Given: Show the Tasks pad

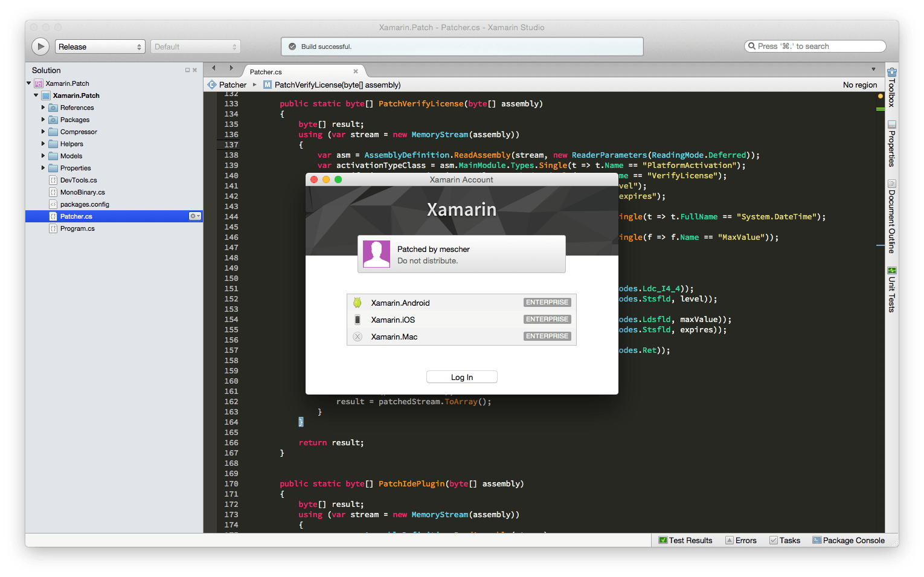Looking at the screenshot, I should (785, 540).
